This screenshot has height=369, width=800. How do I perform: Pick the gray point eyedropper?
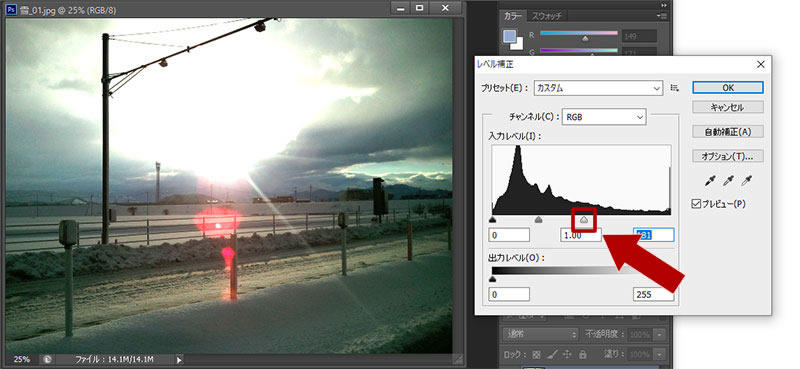(728, 181)
